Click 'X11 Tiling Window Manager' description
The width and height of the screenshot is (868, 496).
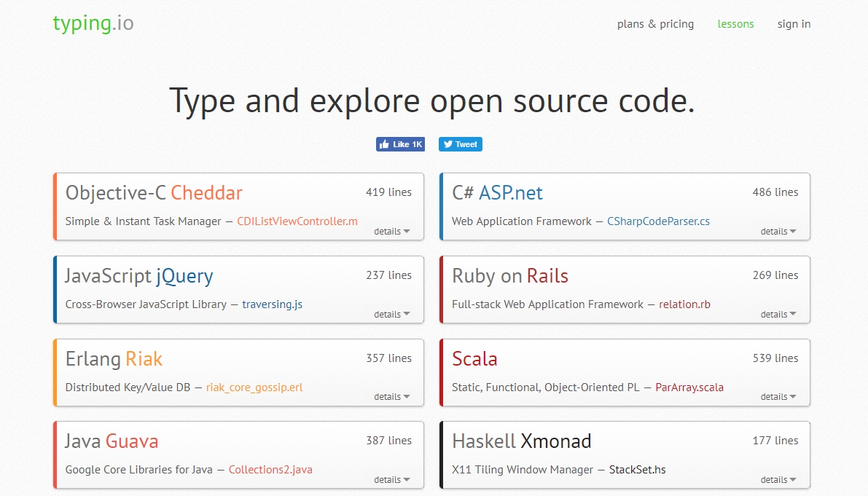pos(522,470)
